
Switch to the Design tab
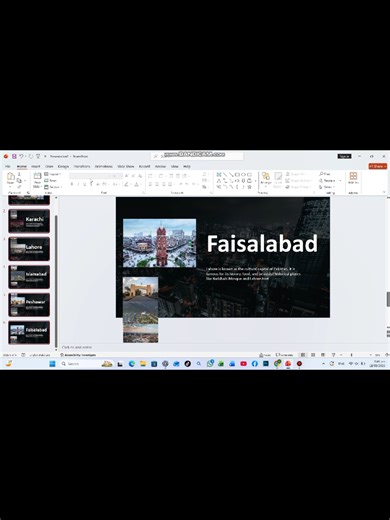point(63,166)
